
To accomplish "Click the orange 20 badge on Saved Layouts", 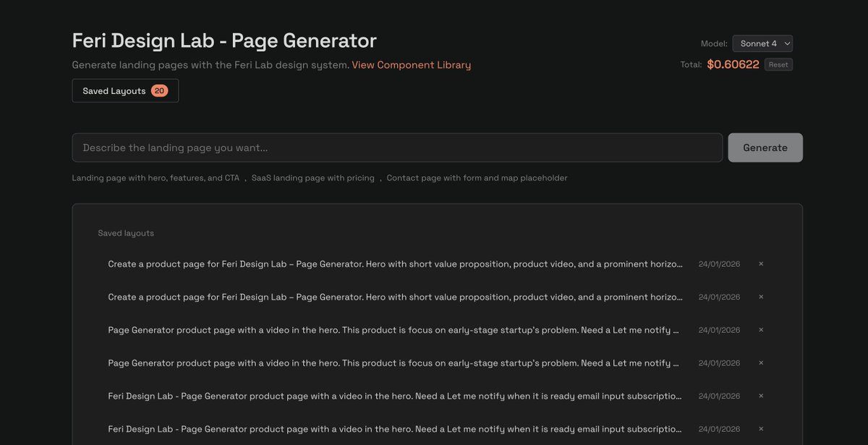I will pos(159,90).
